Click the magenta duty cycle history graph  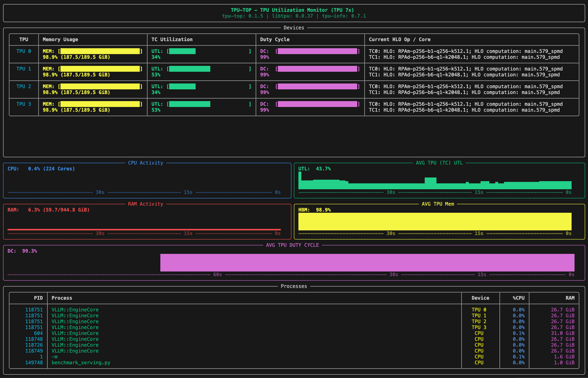point(367,263)
